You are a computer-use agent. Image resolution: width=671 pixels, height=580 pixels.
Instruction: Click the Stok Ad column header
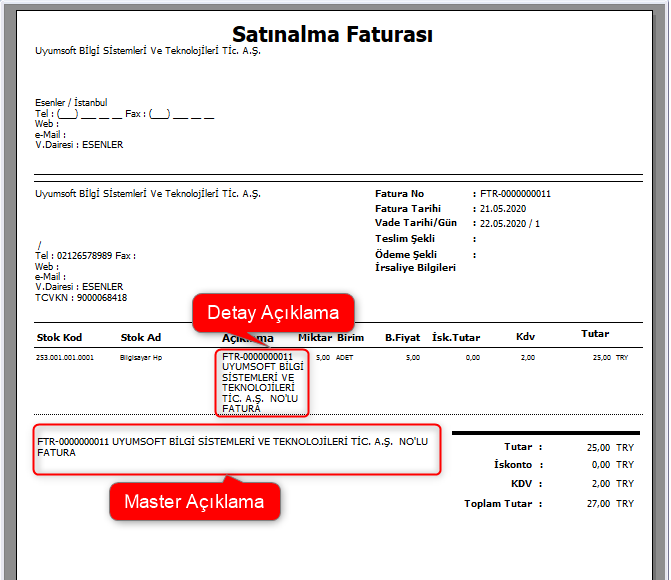[141, 338]
